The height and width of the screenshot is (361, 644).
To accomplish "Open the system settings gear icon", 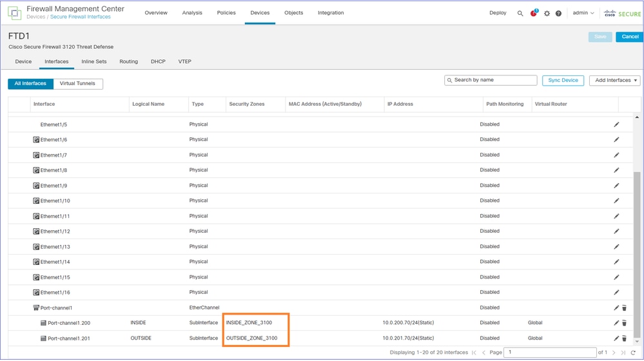I will click(x=547, y=13).
